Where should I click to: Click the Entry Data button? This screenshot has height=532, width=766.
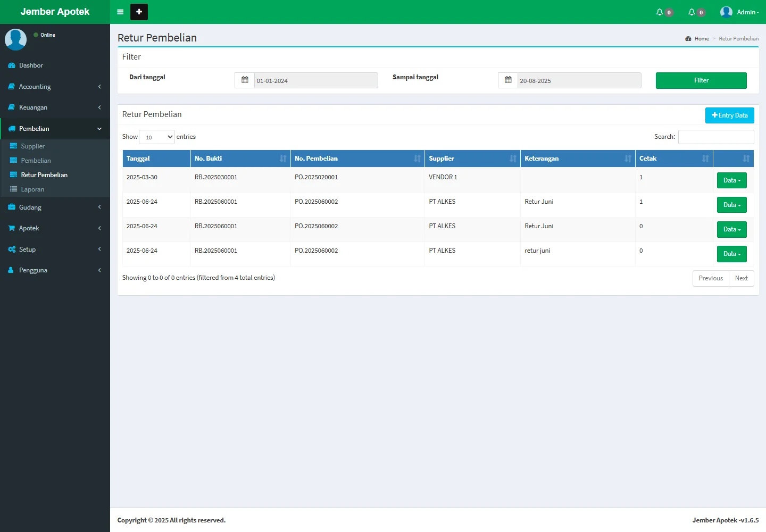pyautogui.click(x=729, y=115)
